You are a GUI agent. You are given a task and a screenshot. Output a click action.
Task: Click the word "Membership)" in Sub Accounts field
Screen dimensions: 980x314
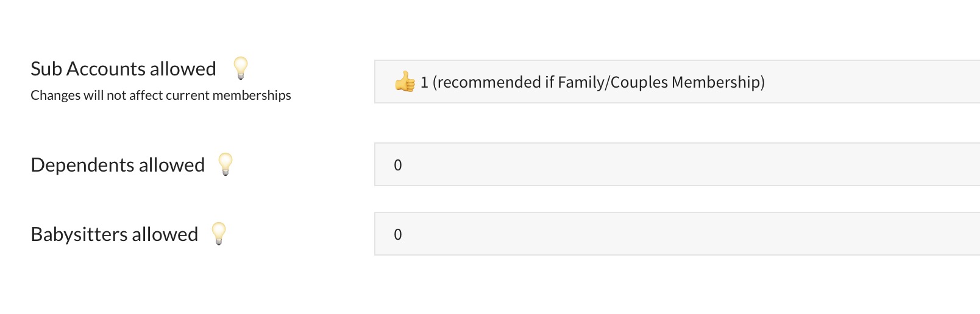[x=718, y=82]
